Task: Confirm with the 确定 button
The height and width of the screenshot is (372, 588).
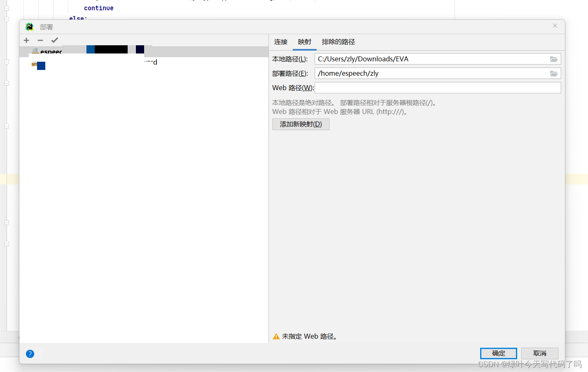Action: click(499, 353)
